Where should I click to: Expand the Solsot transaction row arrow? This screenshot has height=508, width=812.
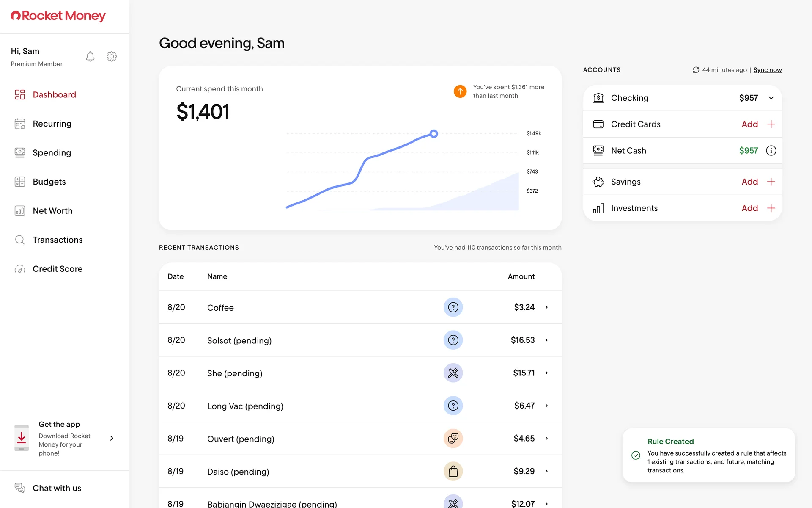pos(546,340)
